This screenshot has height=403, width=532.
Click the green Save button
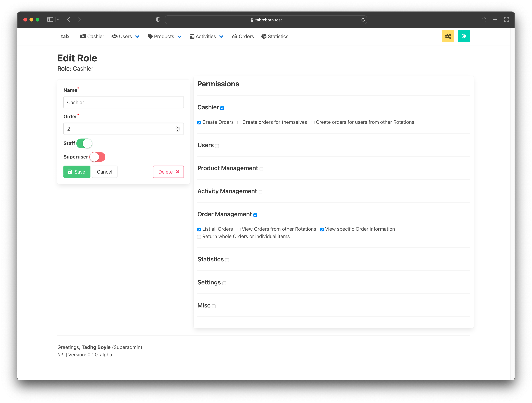click(77, 172)
